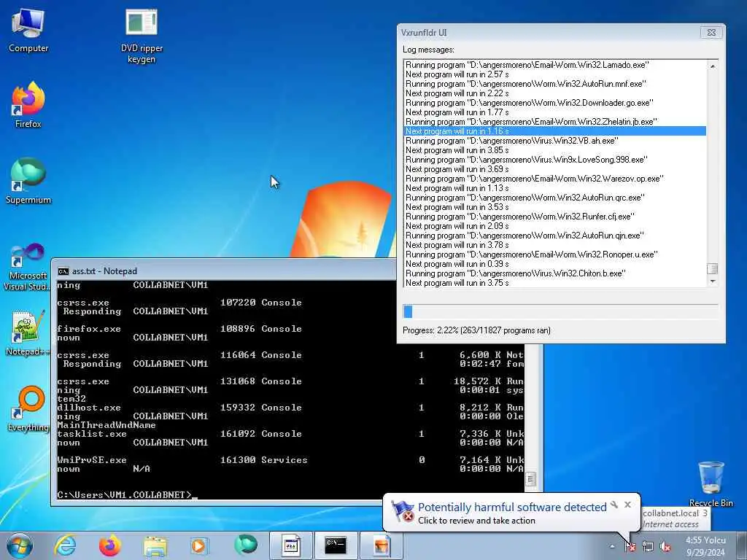
Task: Click the tasklist.exe row in console output
Action: tap(290, 434)
